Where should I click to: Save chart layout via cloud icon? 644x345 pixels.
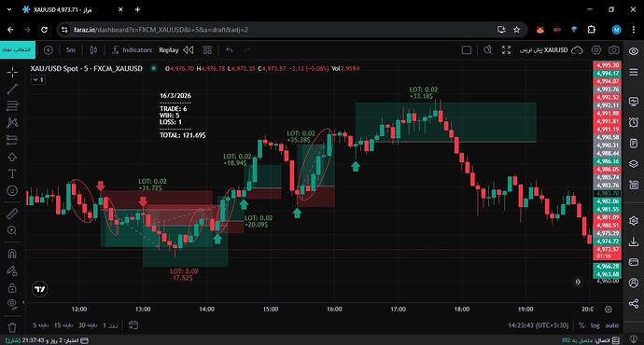point(578,50)
